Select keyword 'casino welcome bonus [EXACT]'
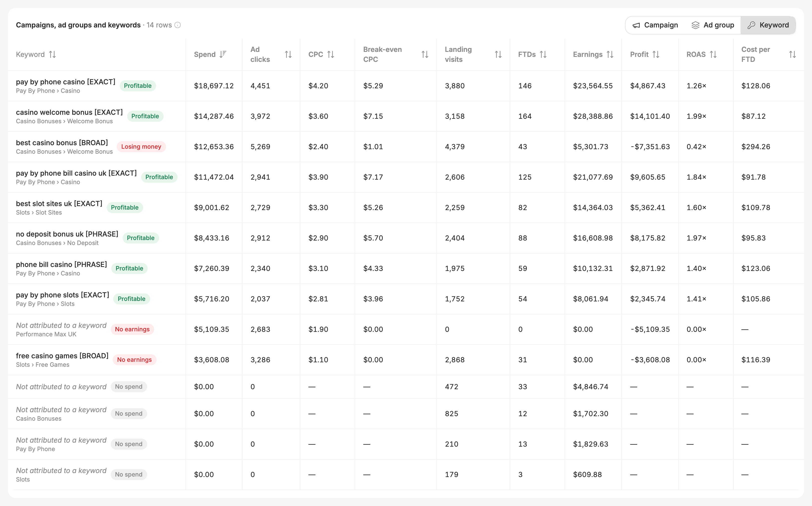This screenshot has height=506, width=812. click(69, 112)
